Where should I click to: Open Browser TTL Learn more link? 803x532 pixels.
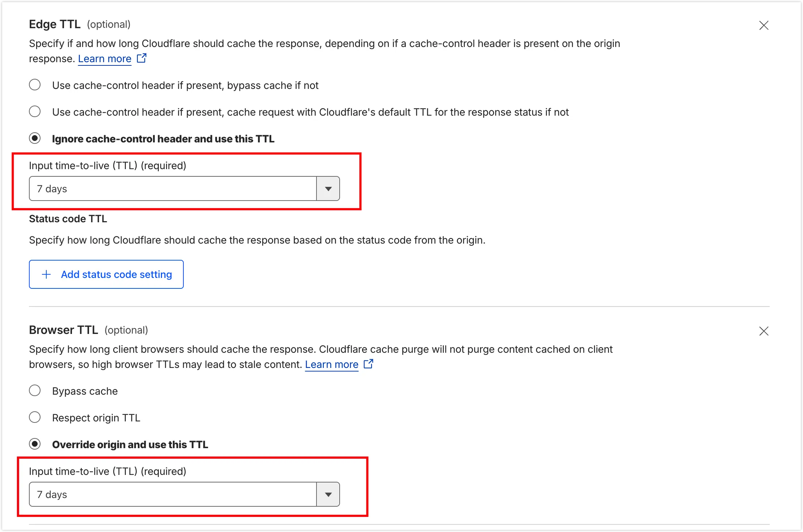(331, 364)
